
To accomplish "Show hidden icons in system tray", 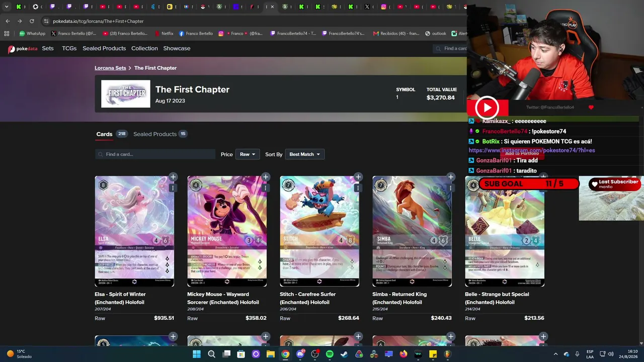I will tap(555, 354).
